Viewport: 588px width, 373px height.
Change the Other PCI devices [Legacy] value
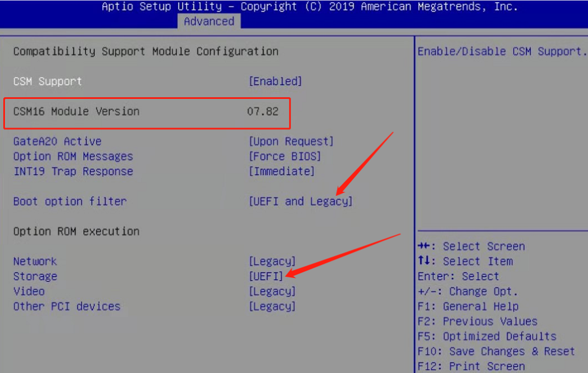(273, 306)
